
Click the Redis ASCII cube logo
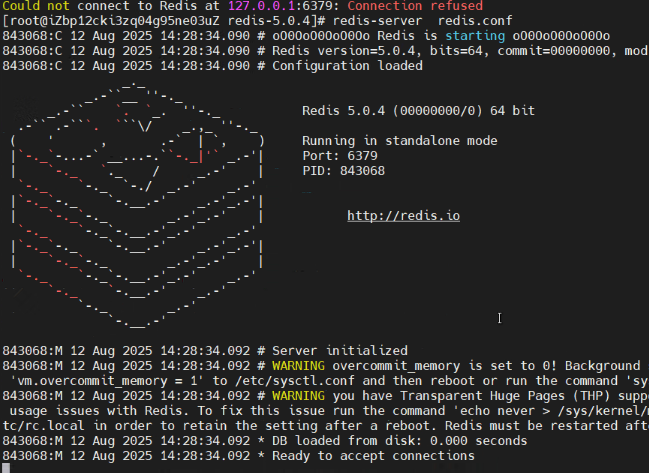pyautogui.click(x=137, y=205)
